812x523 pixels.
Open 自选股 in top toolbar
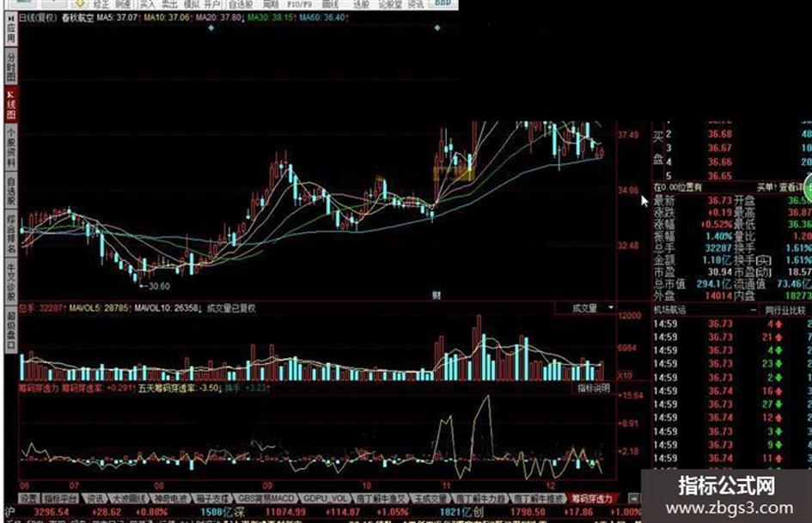241,4
